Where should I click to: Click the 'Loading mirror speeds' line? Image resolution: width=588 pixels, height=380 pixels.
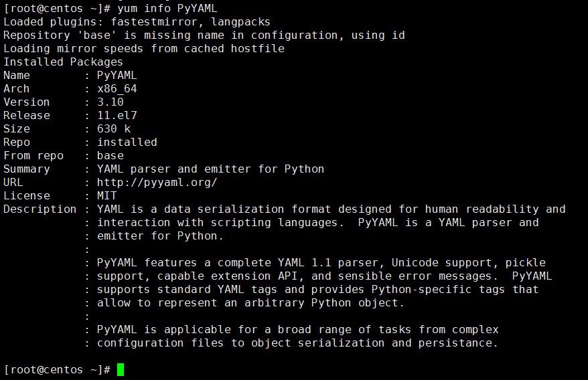click(x=143, y=49)
